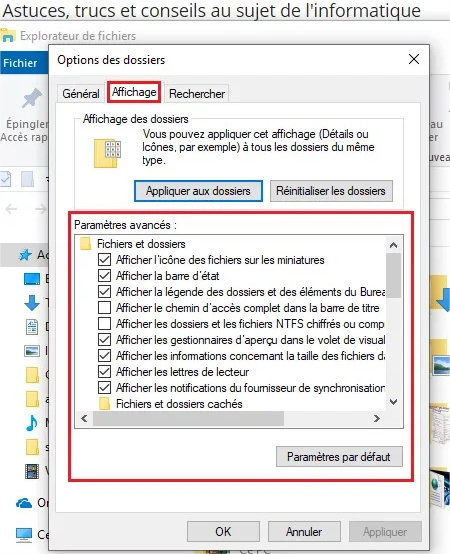
Task: Toggle Afficher la barre d'état checkbox
Action: pyautogui.click(x=104, y=276)
